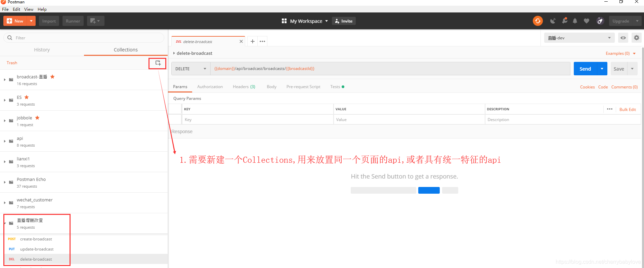The image size is (644, 268).
Task: Open Examples (0) dropdown
Action: (620, 53)
